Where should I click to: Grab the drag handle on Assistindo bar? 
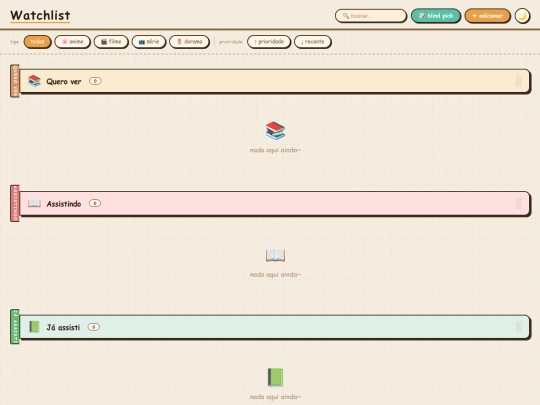point(519,204)
